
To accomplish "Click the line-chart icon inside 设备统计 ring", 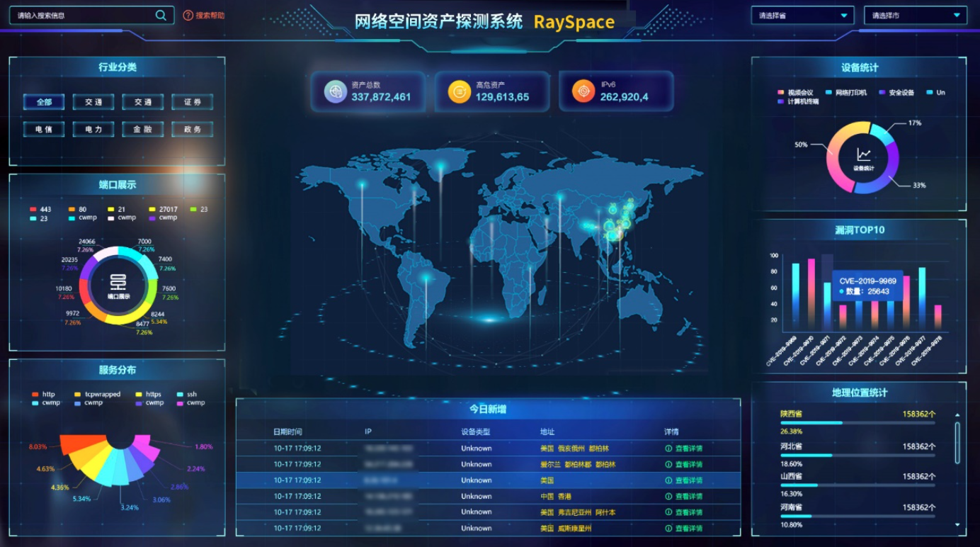I will (863, 154).
